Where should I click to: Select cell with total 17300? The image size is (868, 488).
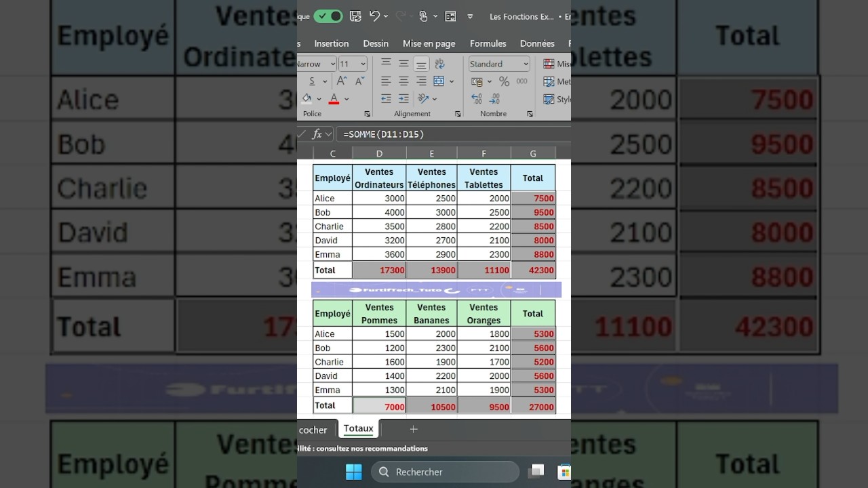click(x=379, y=270)
